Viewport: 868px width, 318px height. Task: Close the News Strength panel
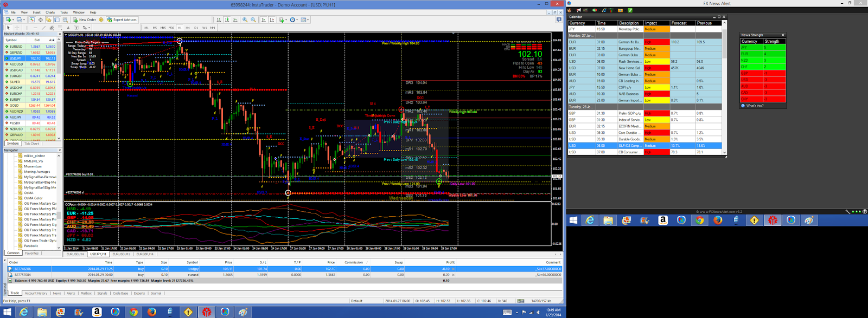click(783, 35)
